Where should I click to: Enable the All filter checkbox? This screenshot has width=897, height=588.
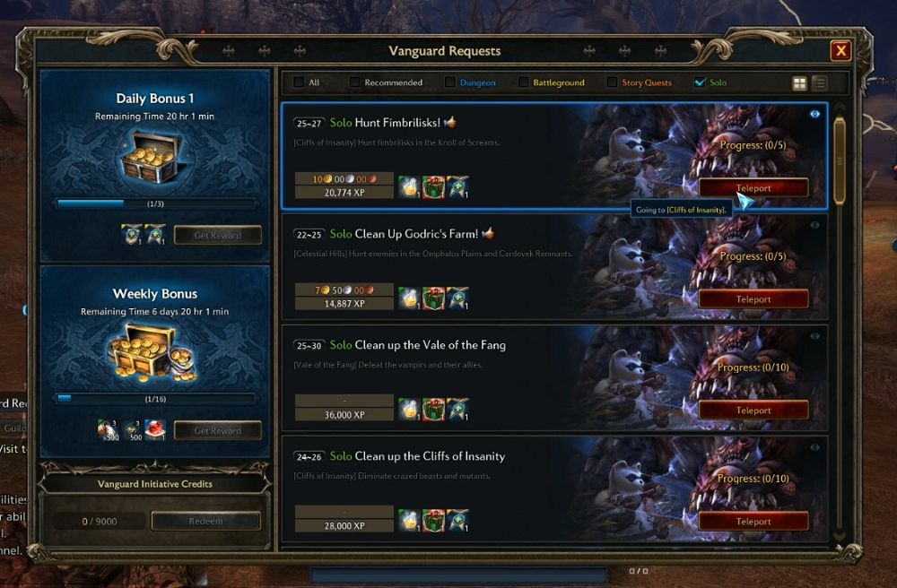click(299, 82)
